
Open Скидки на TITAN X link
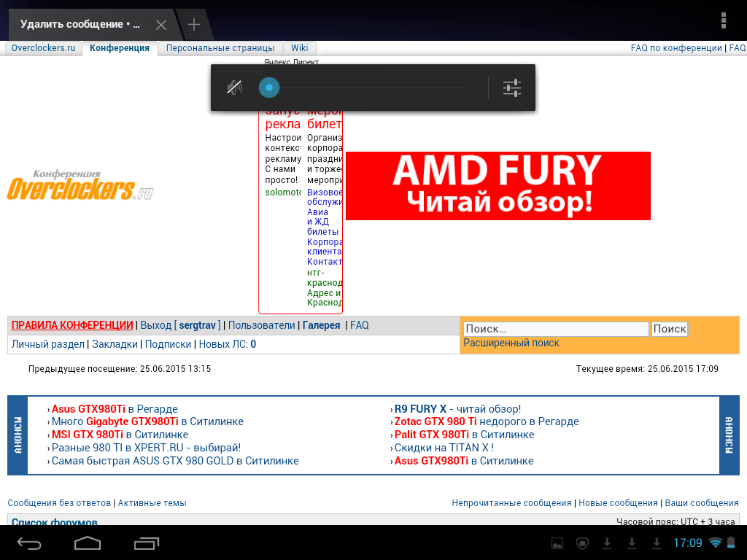444,448
